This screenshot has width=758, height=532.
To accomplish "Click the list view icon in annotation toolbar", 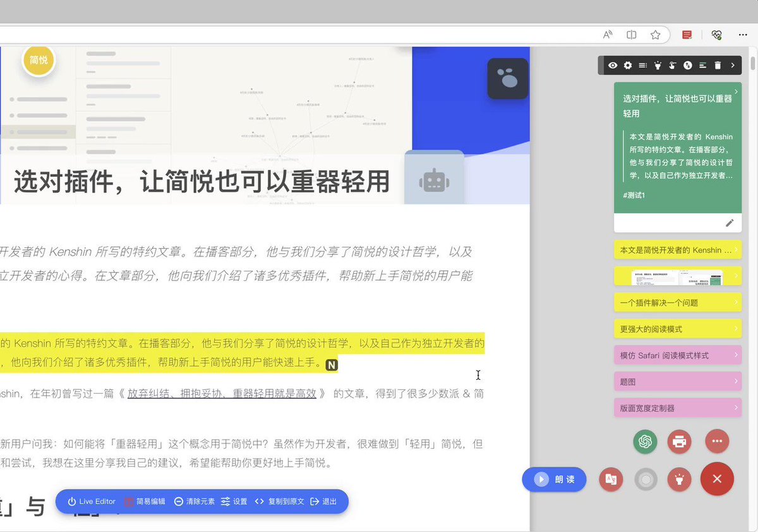I will (x=642, y=65).
